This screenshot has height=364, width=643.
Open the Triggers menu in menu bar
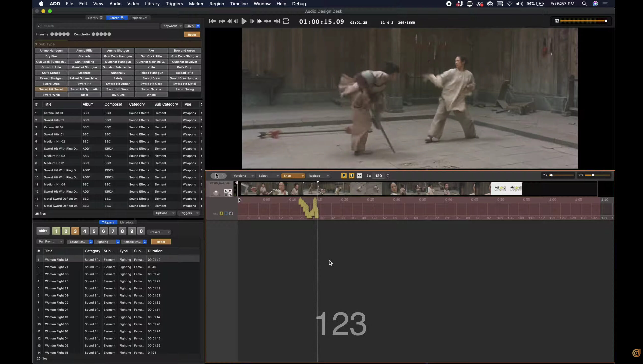pos(174,4)
